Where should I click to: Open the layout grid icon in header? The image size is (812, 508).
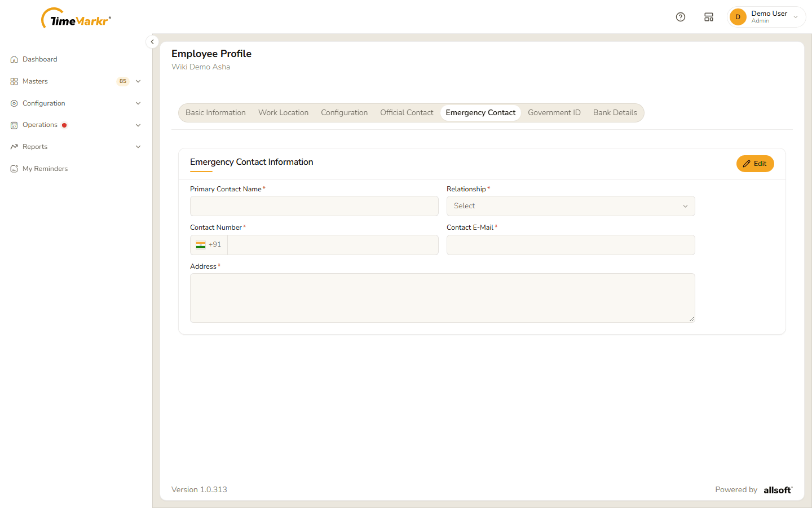point(709,17)
